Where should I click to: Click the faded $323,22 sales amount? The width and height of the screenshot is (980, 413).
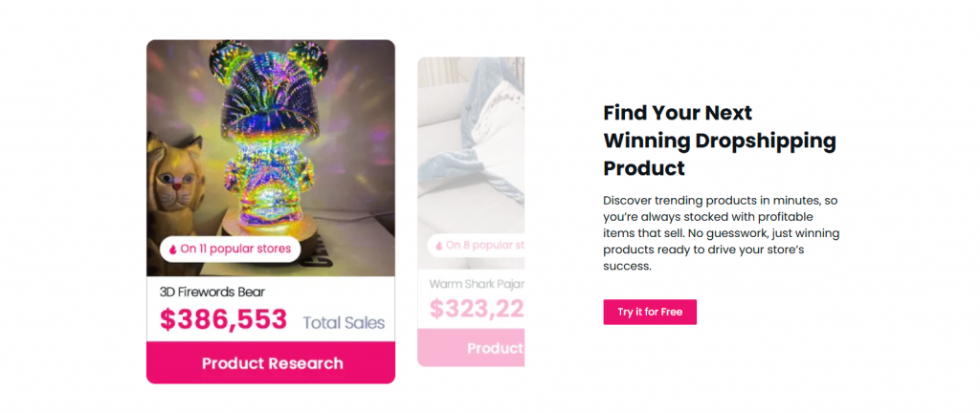[477, 309]
